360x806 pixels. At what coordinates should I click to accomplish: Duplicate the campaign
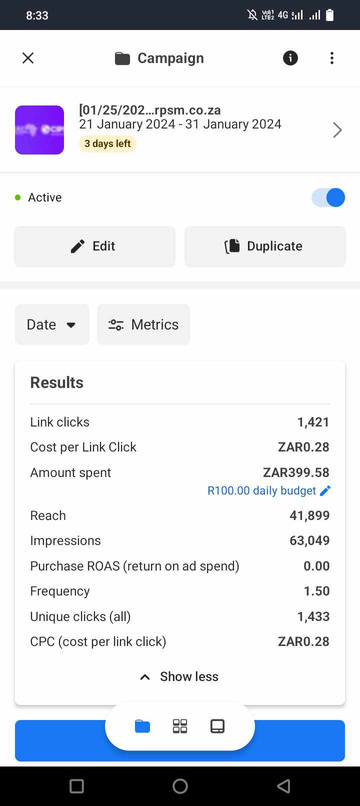(x=265, y=246)
